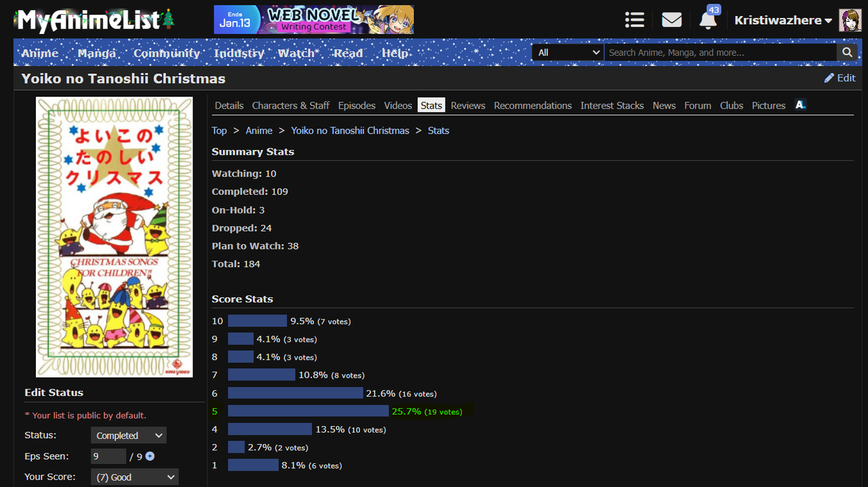868x487 pixels.
Task: Click the '8.1% (6 votes)' text
Action: click(x=312, y=465)
